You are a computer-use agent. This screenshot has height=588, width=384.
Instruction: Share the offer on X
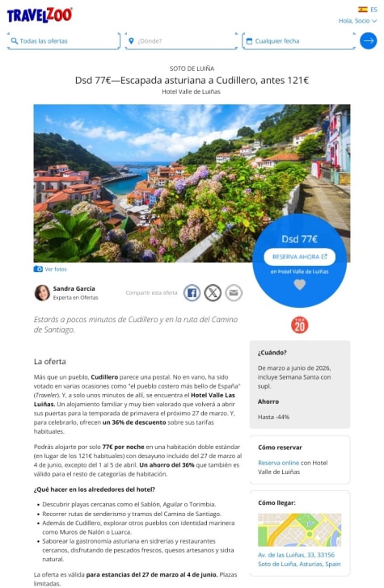pos(213,293)
